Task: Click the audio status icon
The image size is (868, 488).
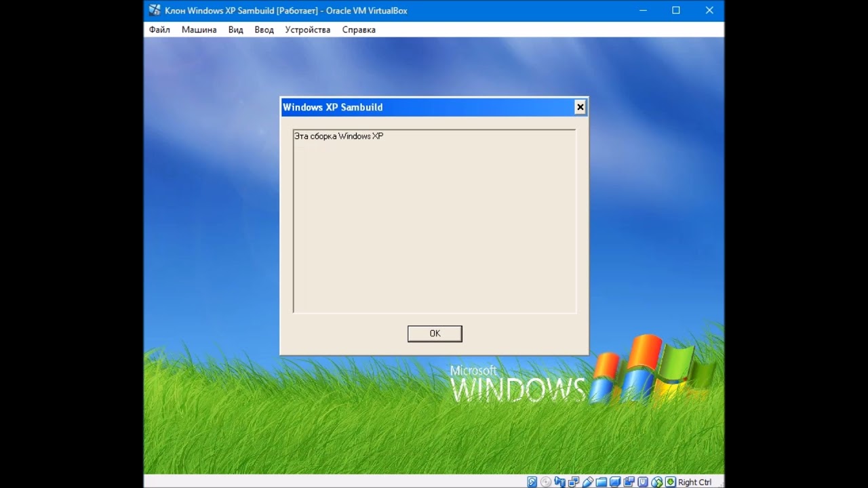Action: (x=559, y=482)
